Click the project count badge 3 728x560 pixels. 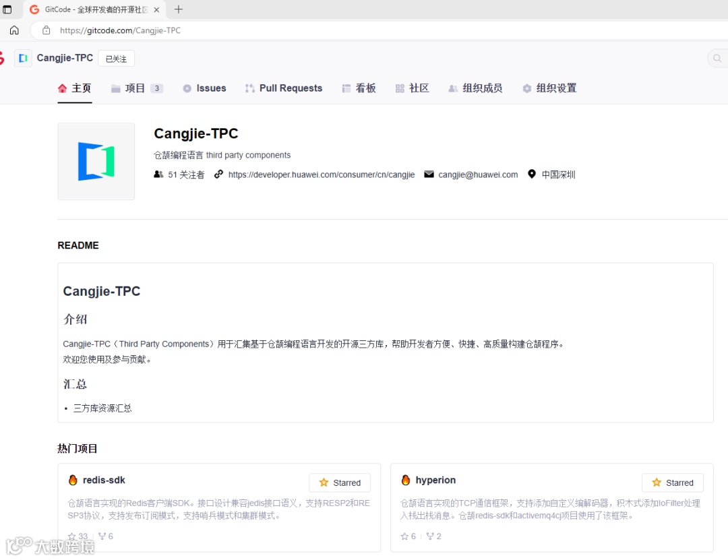tap(157, 88)
